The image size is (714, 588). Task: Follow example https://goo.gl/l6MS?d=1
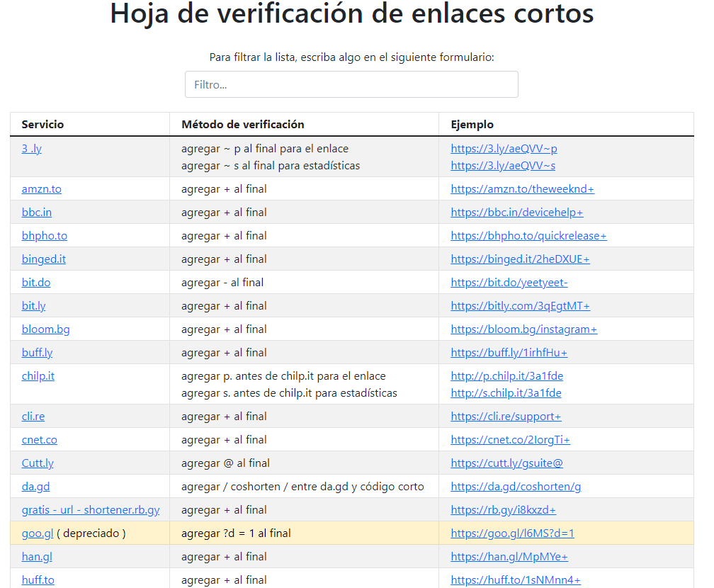click(512, 533)
